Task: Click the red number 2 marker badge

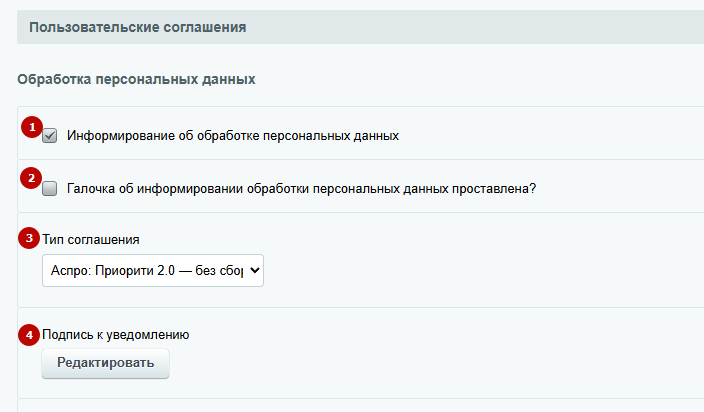Action: point(31,178)
